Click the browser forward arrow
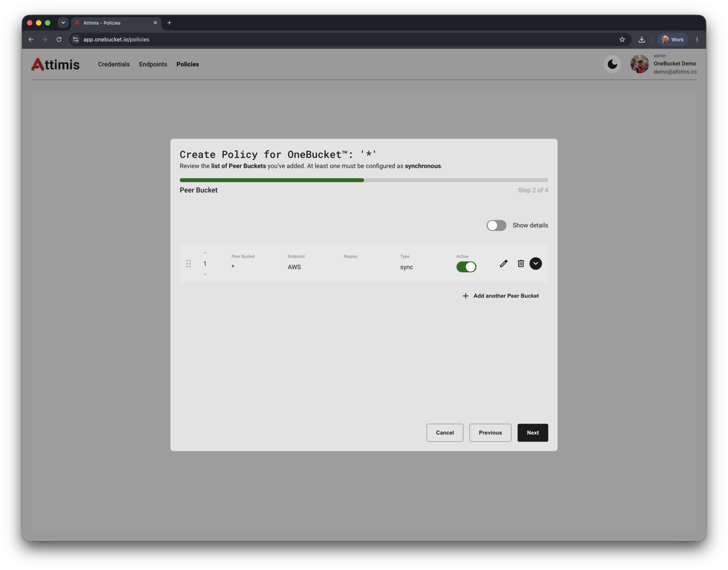This screenshot has height=570, width=728. click(45, 40)
